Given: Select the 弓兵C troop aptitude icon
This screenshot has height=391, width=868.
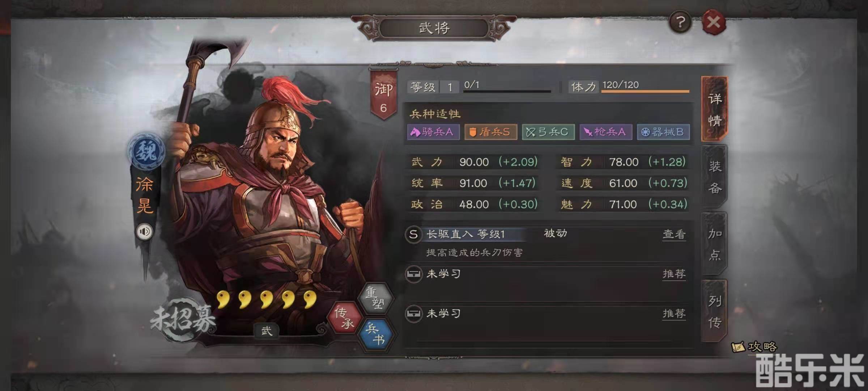Looking at the screenshot, I should (548, 132).
